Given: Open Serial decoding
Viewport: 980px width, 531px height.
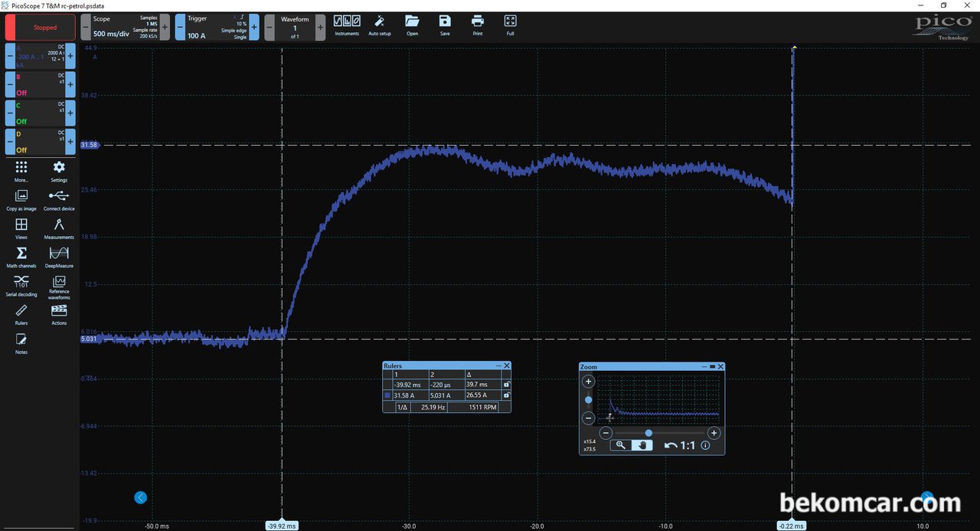Looking at the screenshot, I should click(21, 285).
